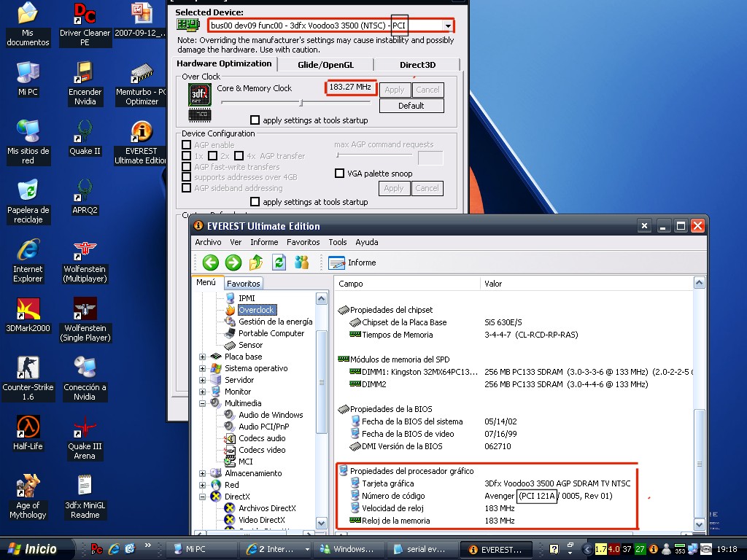Enable apply settings at startup for Device Configuration
Image resolution: width=747 pixels, height=560 pixels.
255,202
